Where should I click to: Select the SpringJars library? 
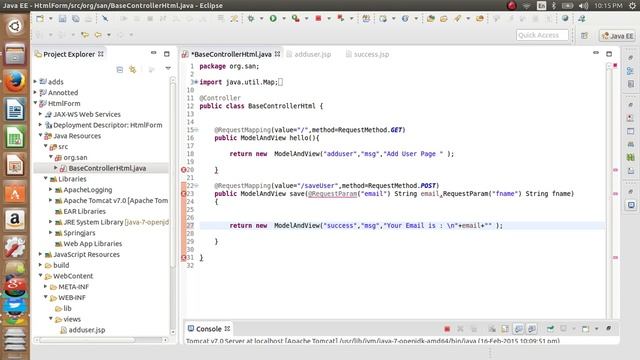(79, 233)
